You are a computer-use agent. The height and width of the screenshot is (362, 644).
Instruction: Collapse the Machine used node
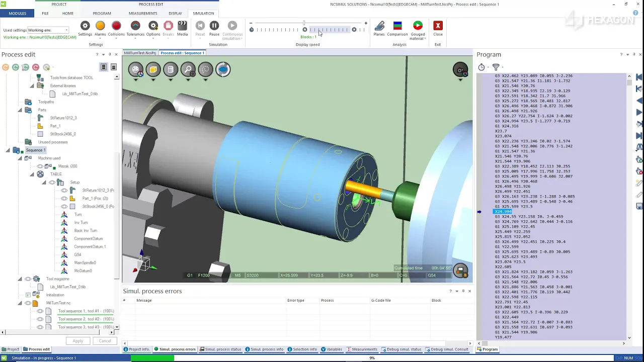pyautogui.click(x=20, y=158)
